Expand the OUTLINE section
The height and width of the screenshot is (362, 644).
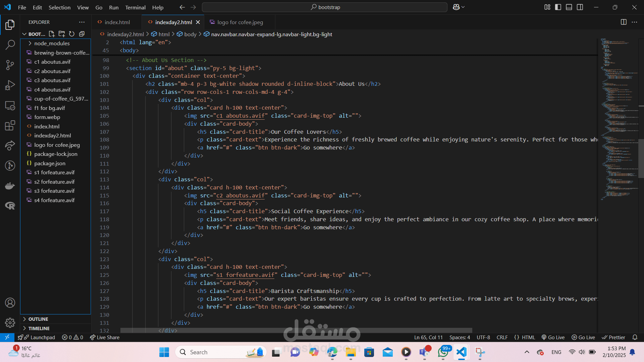pyautogui.click(x=38, y=319)
